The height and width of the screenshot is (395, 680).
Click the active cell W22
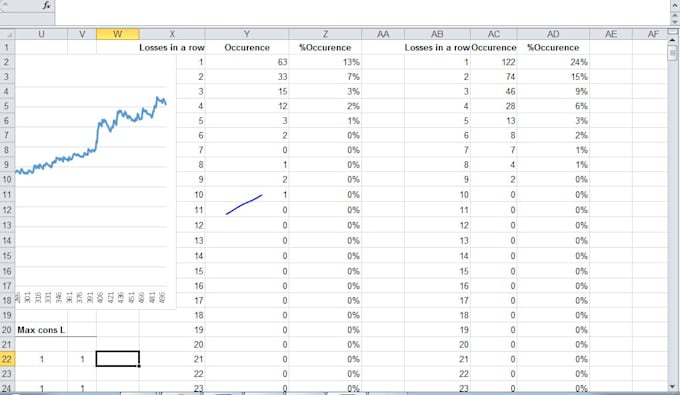click(118, 359)
